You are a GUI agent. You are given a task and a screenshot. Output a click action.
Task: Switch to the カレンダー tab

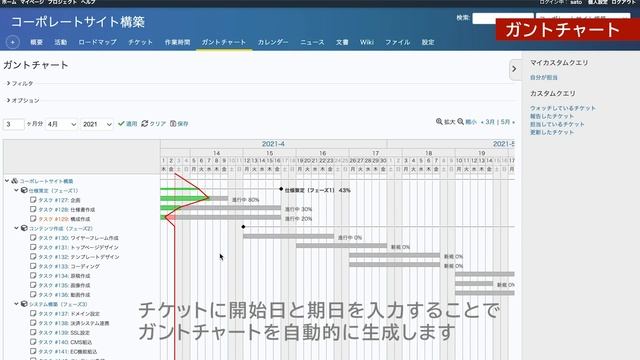pyautogui.click(x=273, y=42)
